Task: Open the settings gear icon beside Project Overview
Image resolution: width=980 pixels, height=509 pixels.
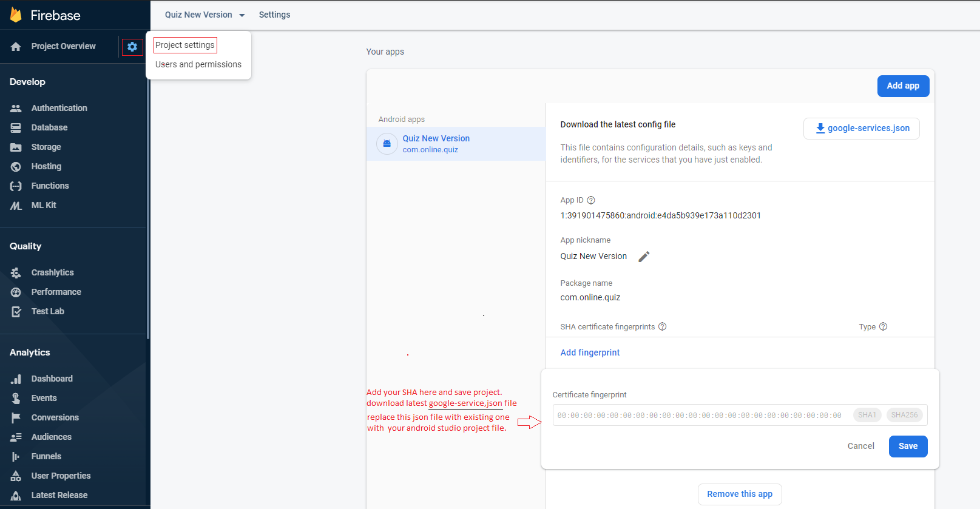Action: (132, 47)
